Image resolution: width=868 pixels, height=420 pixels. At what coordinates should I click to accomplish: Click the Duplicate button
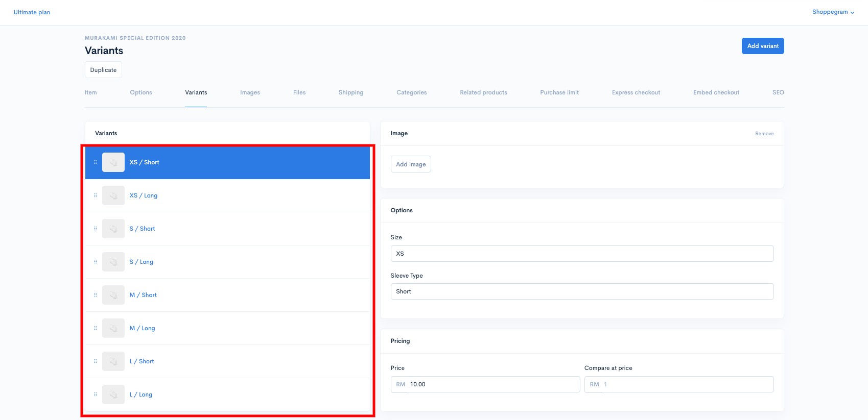[103, 70]
